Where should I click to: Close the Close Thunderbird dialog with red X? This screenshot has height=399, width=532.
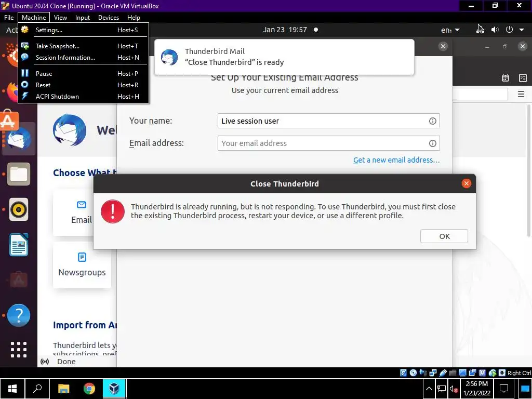click(467, 183)
